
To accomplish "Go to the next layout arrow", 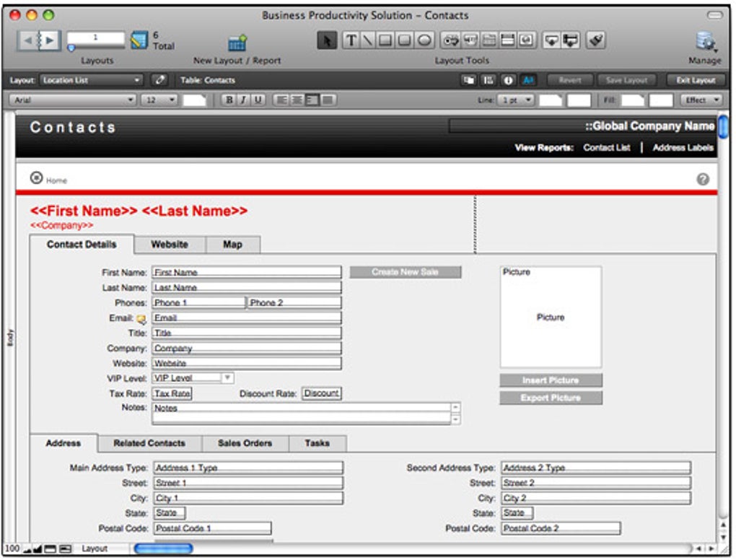I will [x=50, y=40].
